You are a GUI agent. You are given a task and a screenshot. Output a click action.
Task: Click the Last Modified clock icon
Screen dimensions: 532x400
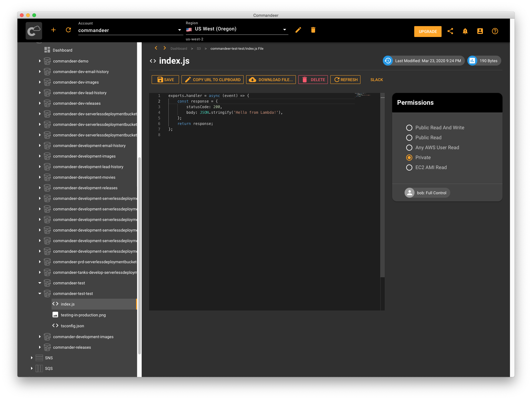388,61
